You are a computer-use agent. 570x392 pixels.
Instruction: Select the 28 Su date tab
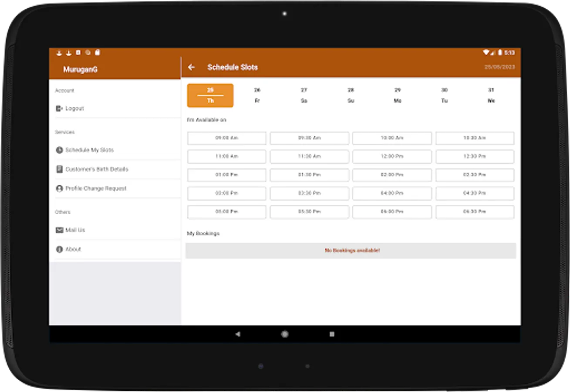(351, 95)
